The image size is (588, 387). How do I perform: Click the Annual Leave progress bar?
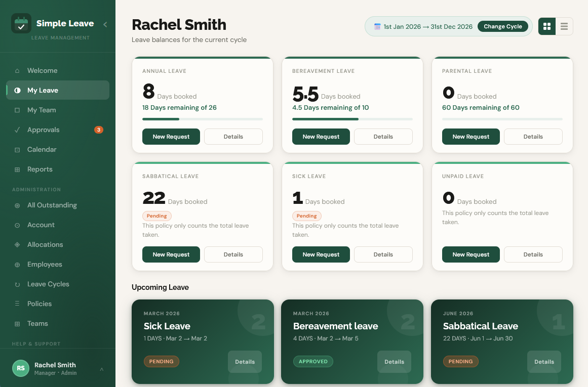coord(202,119)
